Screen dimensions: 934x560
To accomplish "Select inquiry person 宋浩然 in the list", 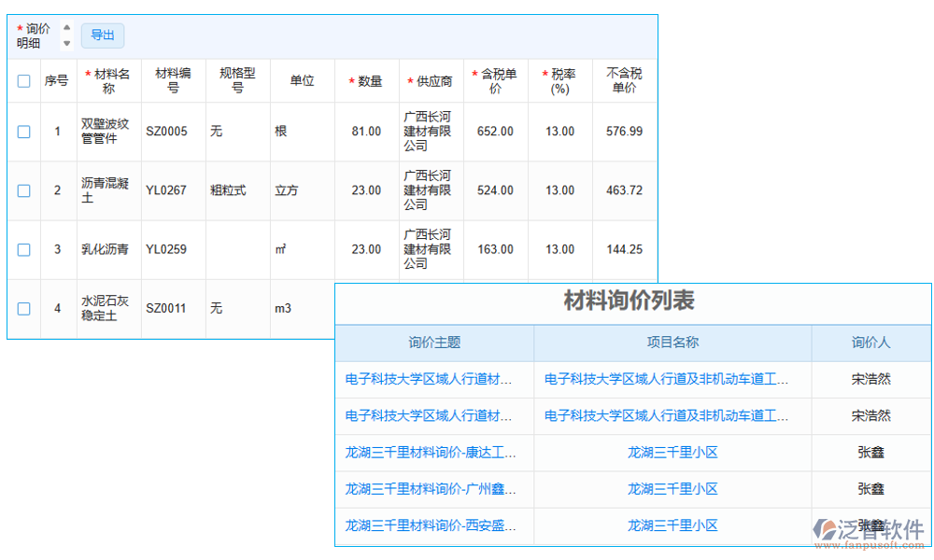I will [x=870, y=379].
